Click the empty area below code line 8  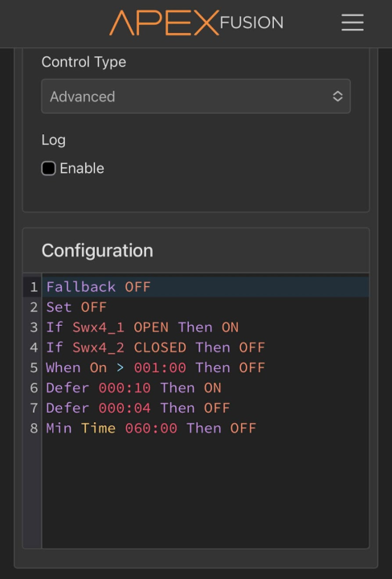(206, 493)
